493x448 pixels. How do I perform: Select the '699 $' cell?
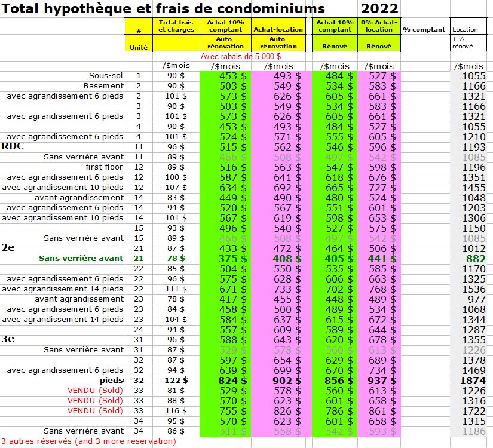287,370
